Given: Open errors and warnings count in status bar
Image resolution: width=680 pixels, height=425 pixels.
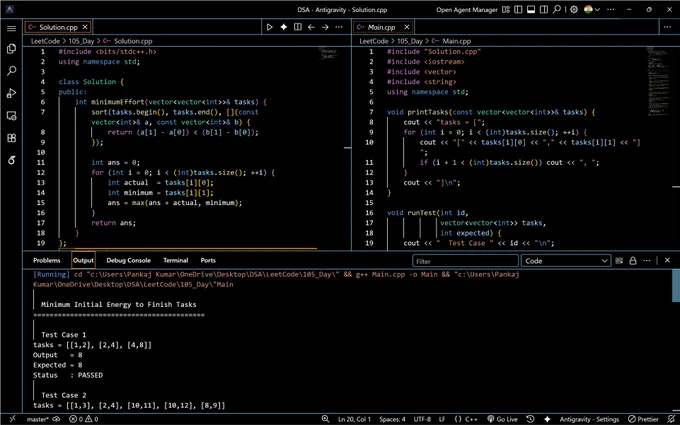Looking at the screenshot, I should (x=84, y=419).
